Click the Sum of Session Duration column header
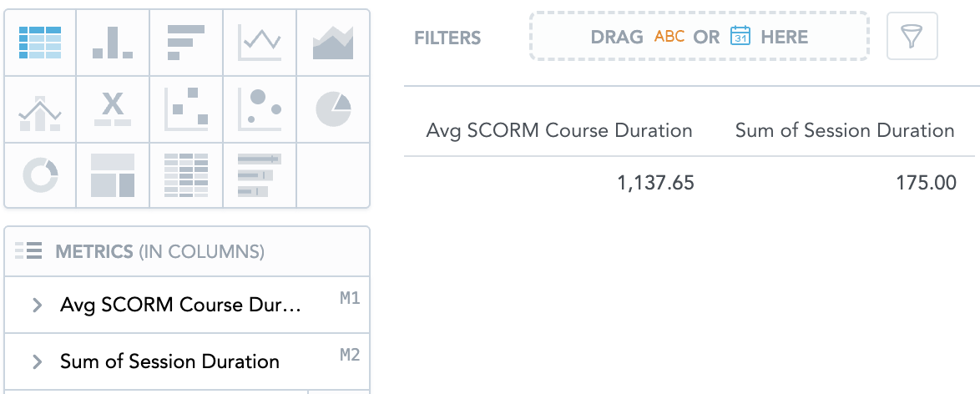Screen dimensions: 980x394 click(844, 130)
